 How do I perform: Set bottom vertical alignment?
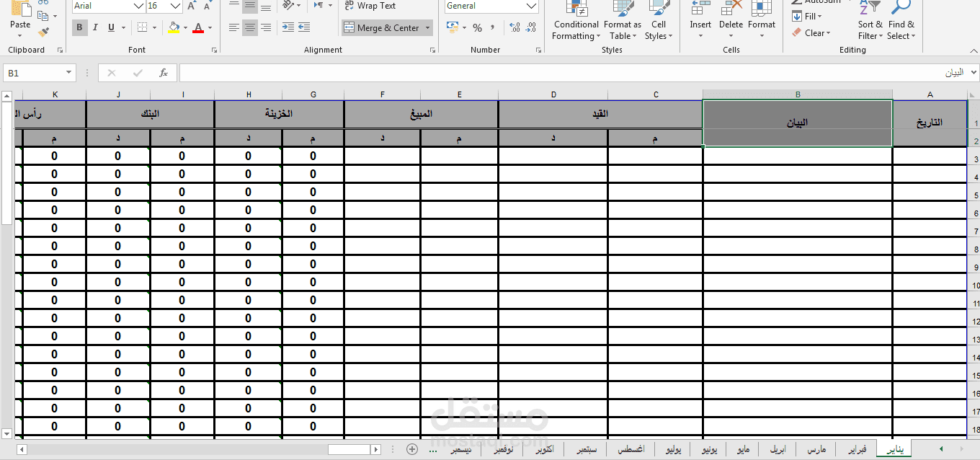click(x=266, y=6)
